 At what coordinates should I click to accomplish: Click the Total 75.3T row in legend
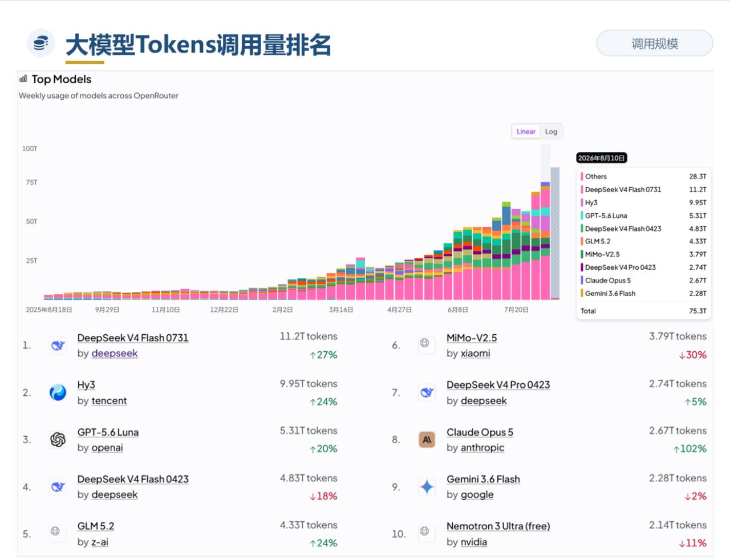[x=643, y=311]
